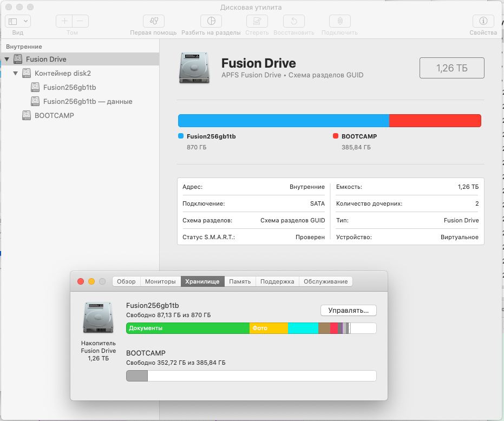Click the BOOTCAMP gray usage bar
Image resolution: width=504 pixels, height=421 pixels.
pos(137,376)
